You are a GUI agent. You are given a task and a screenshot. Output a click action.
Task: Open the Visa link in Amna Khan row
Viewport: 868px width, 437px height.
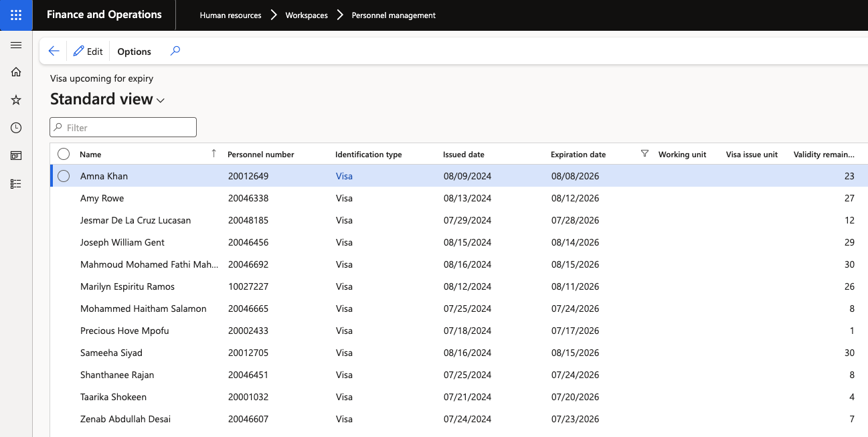tap(344, 176)
